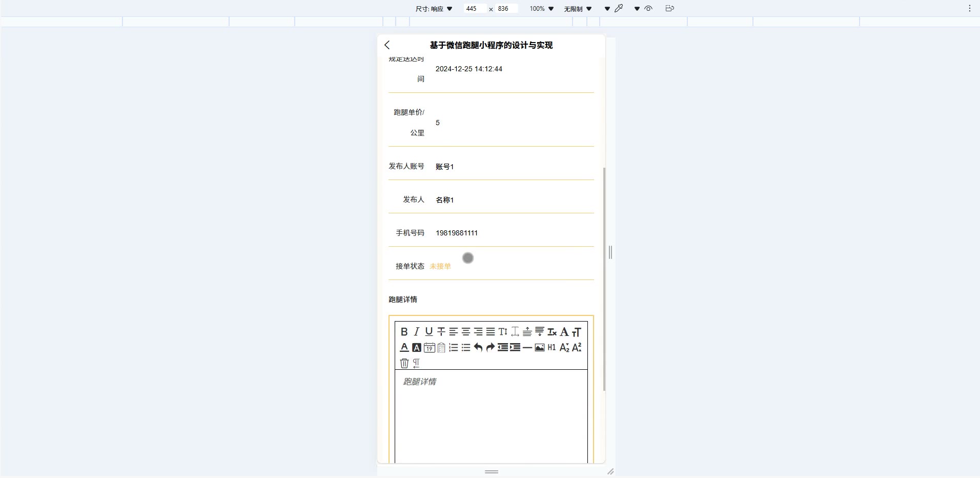Click the unit price value 5
This screenshot has height=478, width=980.
coord(438,123)
